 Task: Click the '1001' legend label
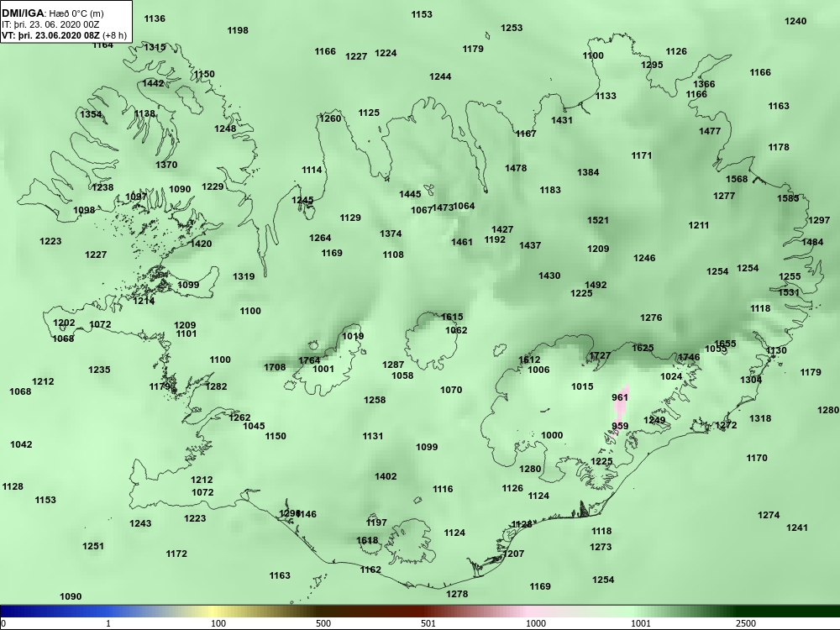(641, 623)
